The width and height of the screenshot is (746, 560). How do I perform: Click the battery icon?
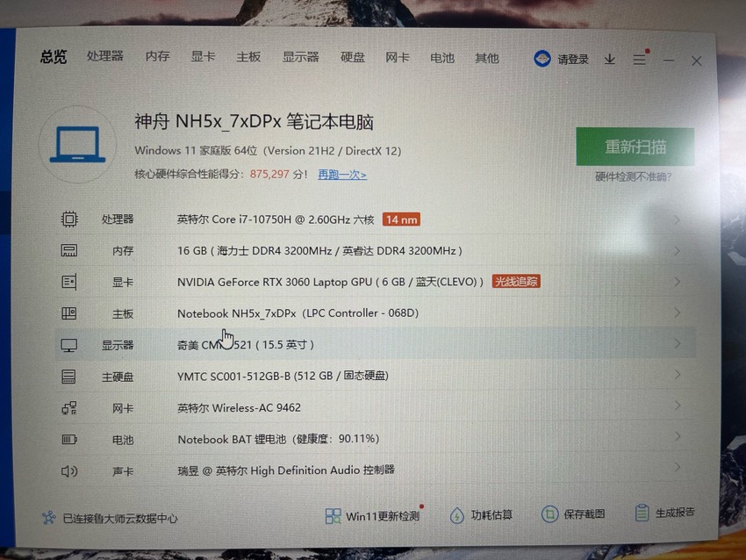point(69,439)
